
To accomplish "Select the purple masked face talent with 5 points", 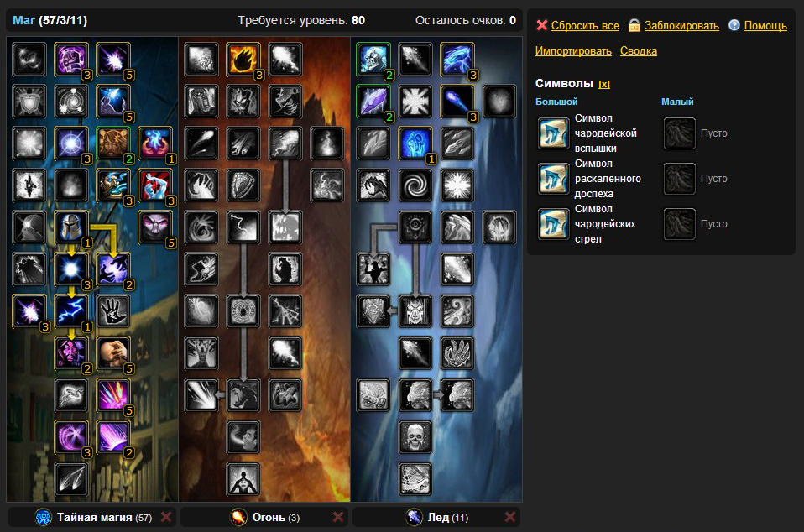I will click(155, 227).
